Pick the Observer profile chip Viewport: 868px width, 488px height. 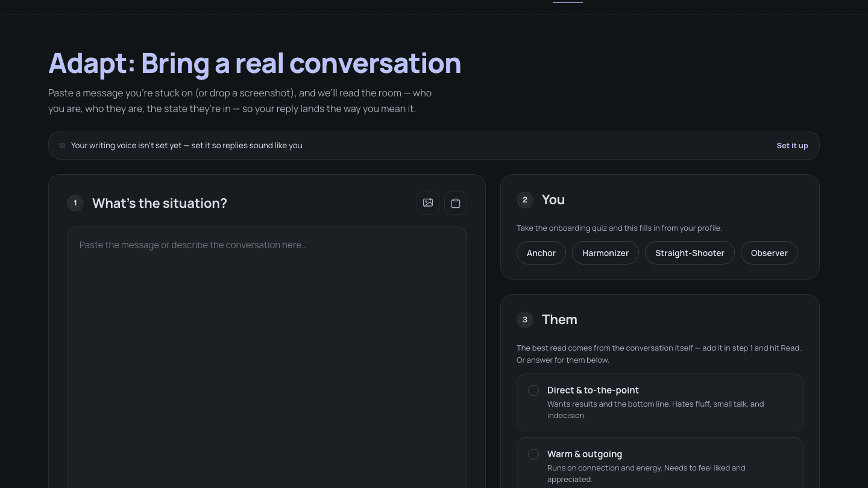coord(769,253)
